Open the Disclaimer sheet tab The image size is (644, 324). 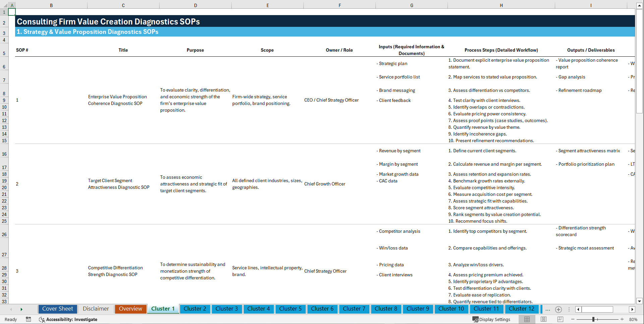[x=96, y=309]
